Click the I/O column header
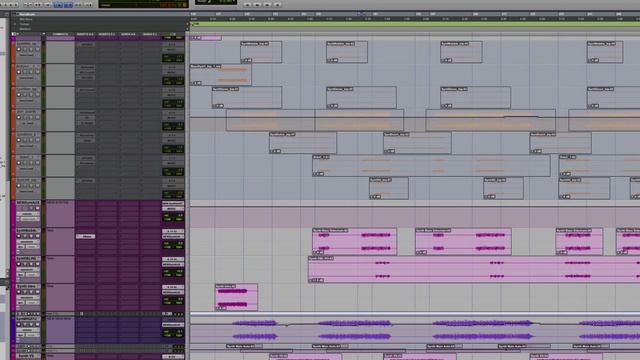 173,34
